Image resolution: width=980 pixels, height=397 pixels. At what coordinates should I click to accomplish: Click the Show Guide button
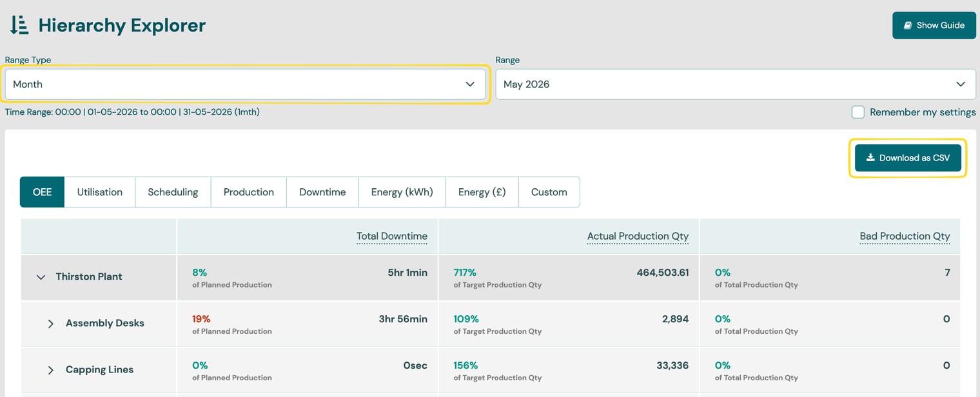click(934, 25)
